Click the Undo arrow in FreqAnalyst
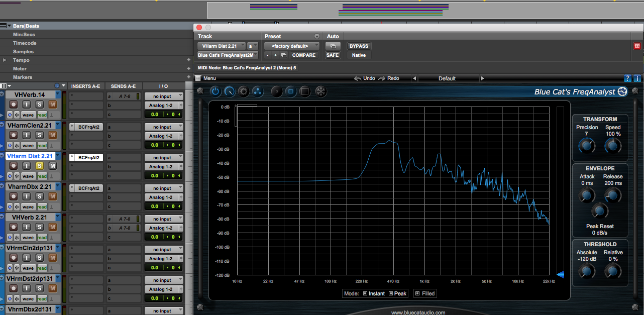 pos(358,78)
